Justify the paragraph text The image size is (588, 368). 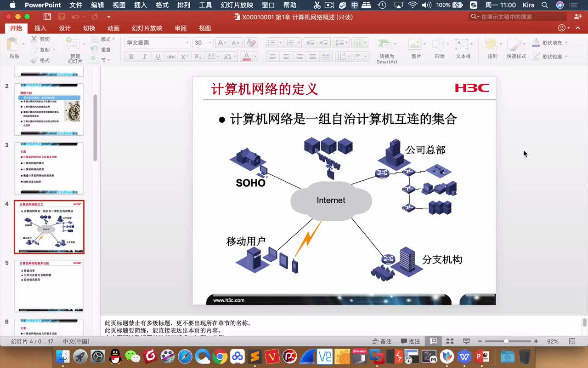point(312,57)
